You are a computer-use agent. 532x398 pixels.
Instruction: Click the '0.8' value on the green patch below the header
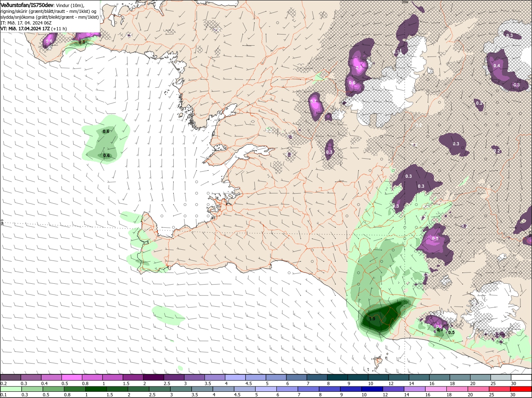(82, 42)
